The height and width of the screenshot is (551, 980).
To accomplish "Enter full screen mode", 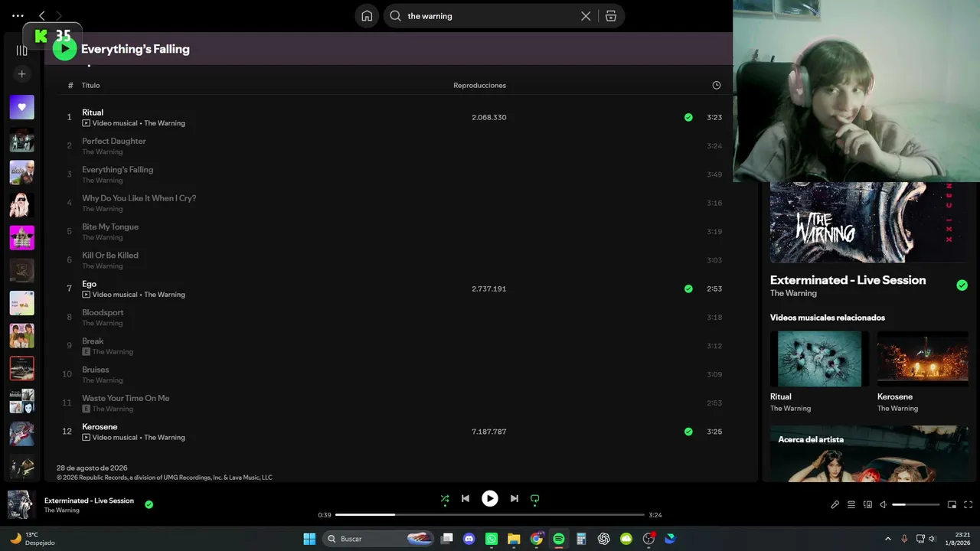I will point(968,504).
